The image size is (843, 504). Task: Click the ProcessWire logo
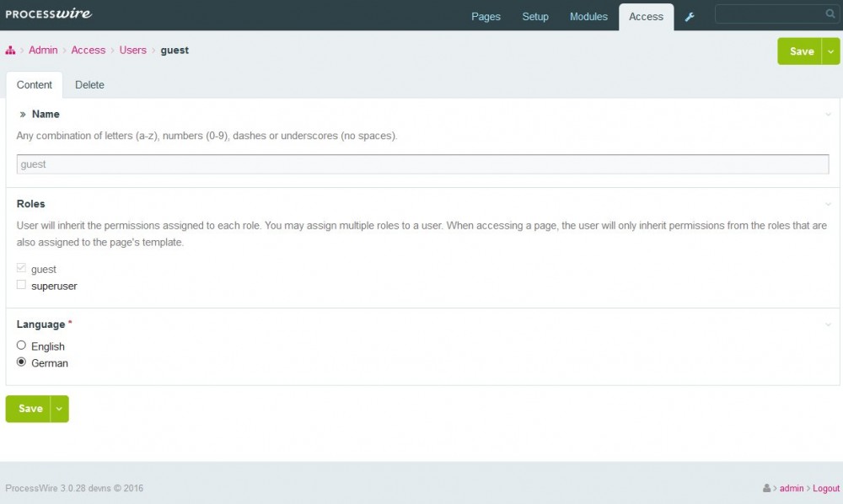49,14
